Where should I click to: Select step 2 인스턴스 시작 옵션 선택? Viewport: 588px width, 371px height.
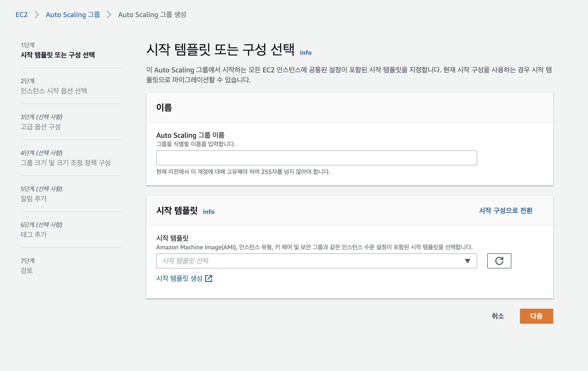[x=54, y=91]
